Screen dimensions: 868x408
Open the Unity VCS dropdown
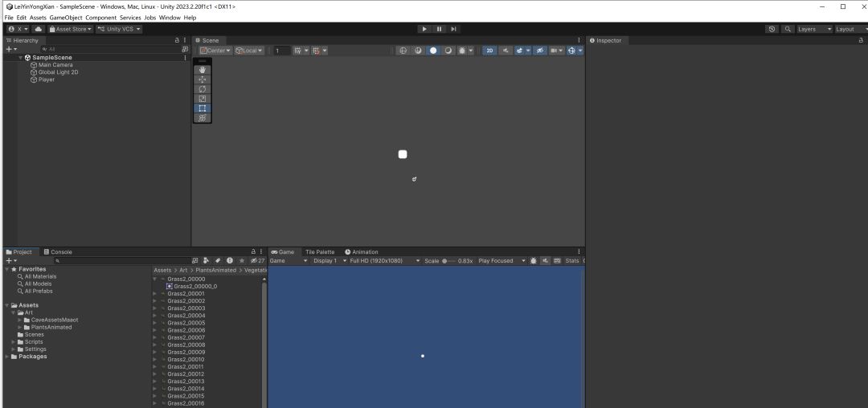pos(119,29)
